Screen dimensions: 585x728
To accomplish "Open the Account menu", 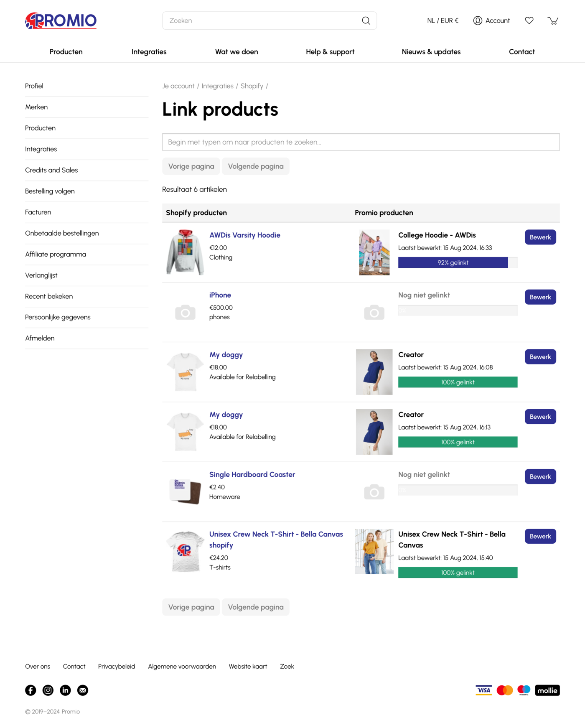I will coord(491,20).
